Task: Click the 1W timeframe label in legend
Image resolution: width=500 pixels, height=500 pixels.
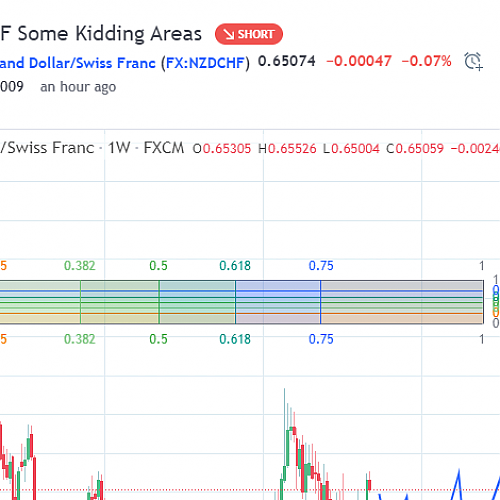Action: coord(119,148)
